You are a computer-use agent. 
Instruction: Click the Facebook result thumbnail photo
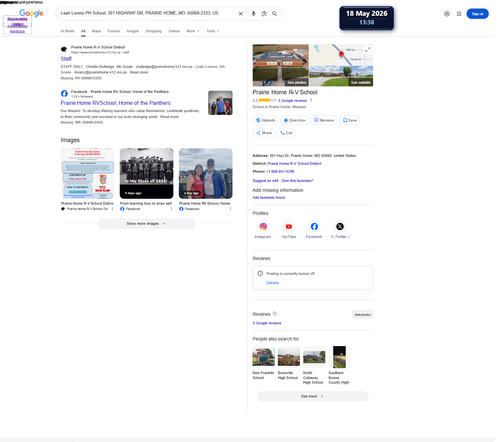[220, 103]
